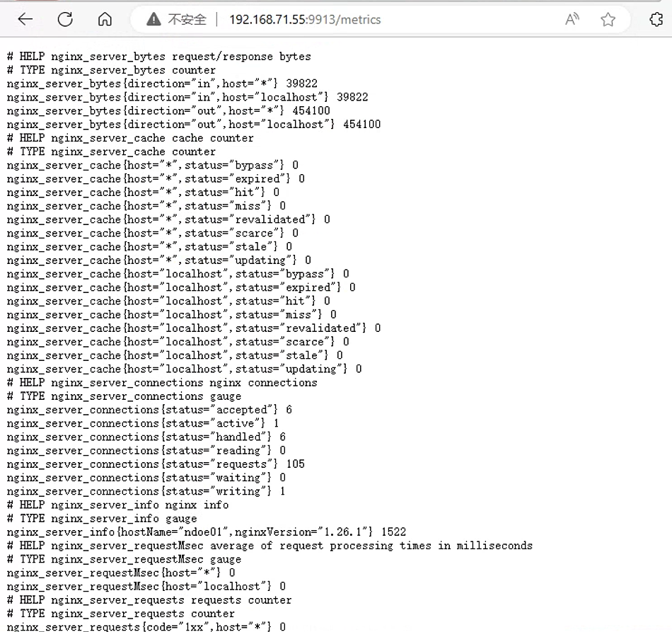The image size is (672, 632).
Task: Click the cache host="localhost" status="revalidated" line
Action: pos(194,328)
